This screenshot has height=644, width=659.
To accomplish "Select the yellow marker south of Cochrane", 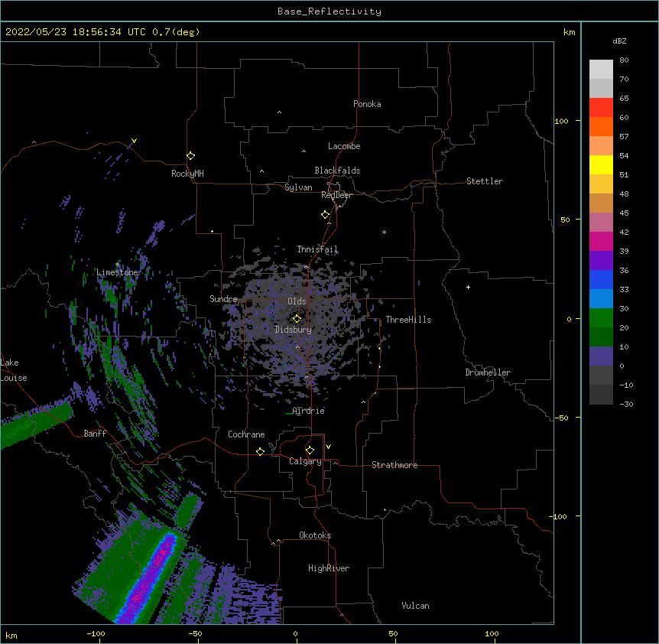I will pos(260,451).
